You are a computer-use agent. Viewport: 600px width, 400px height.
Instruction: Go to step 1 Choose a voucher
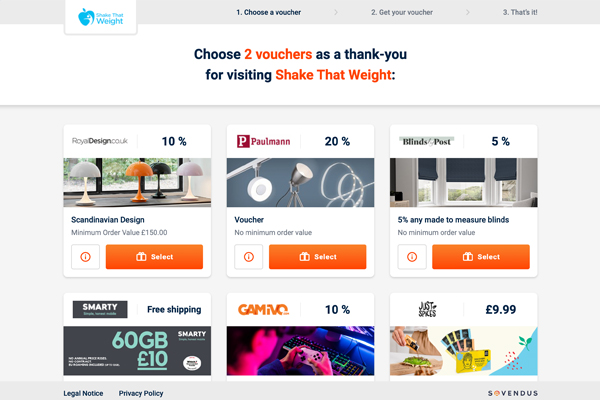269,12
